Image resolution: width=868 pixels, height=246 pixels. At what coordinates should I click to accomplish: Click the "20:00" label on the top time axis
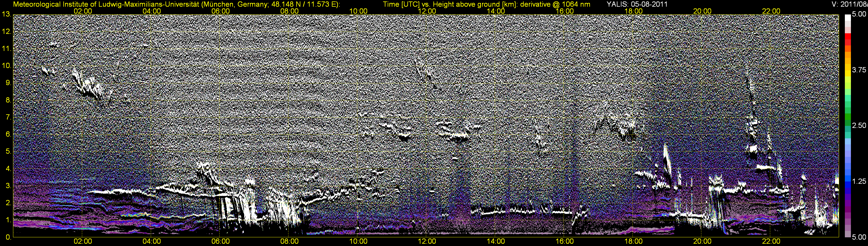702,11
